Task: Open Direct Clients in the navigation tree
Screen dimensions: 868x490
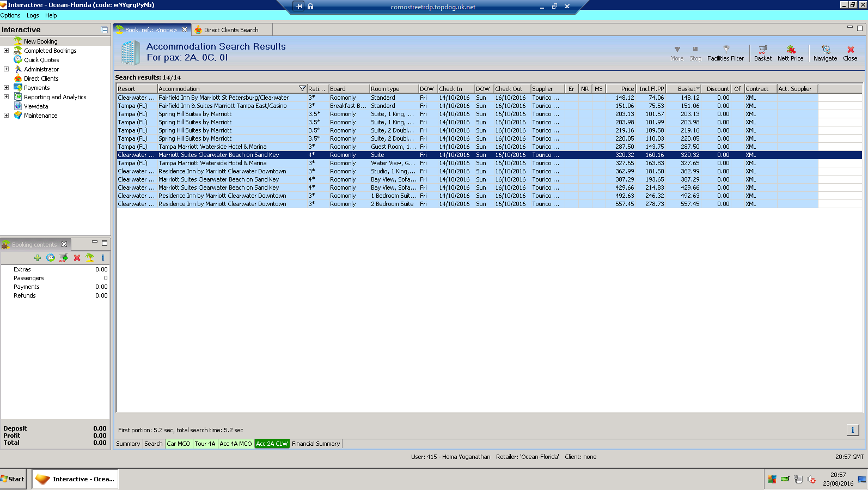Action: pyautogui.click(x=41, y=78)
